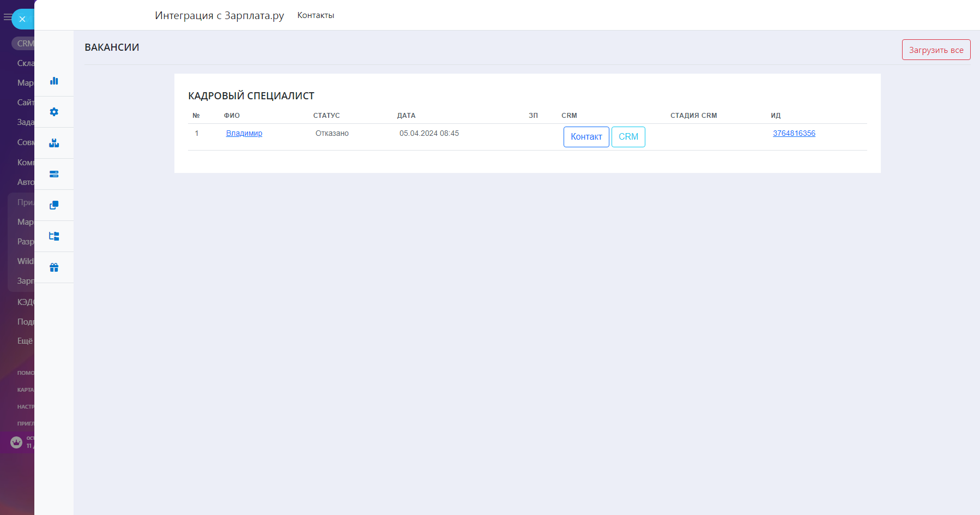Open the Владимир candidate link

pos(244,133)
